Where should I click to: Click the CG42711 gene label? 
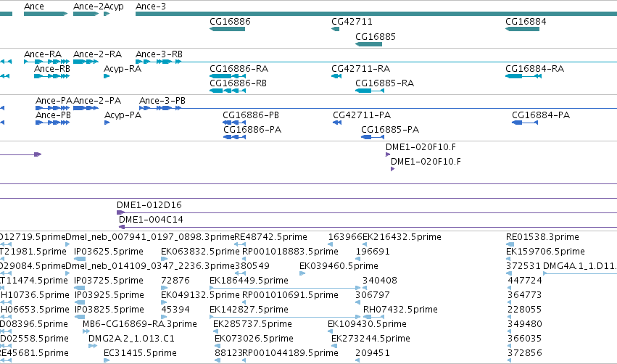(x=352, y=22)
